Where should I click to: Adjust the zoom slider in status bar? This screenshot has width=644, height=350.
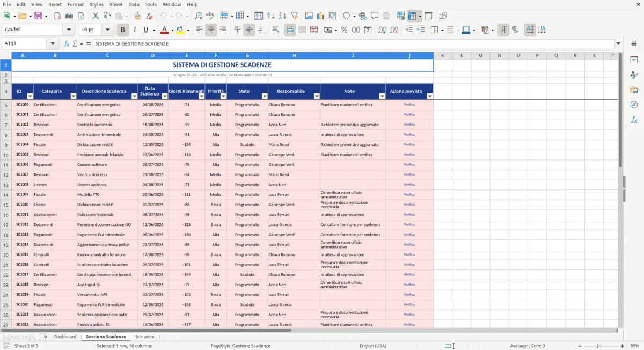tap(600, 346)
